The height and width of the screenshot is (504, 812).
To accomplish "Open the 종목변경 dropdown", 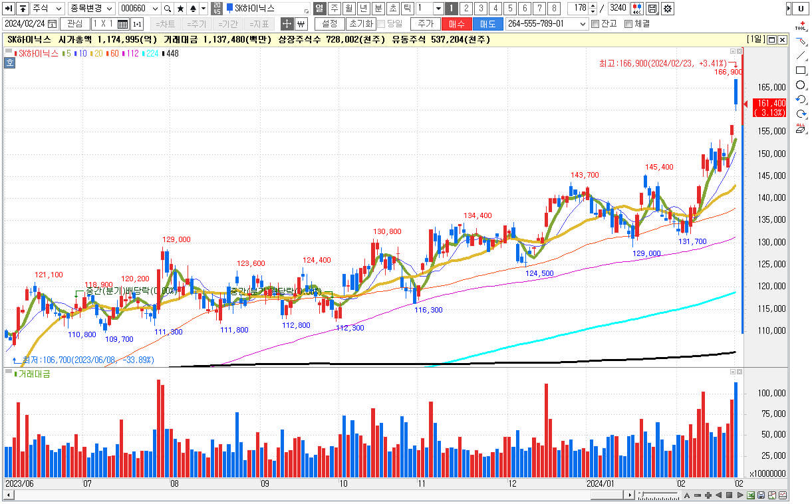I will [92, 9].
